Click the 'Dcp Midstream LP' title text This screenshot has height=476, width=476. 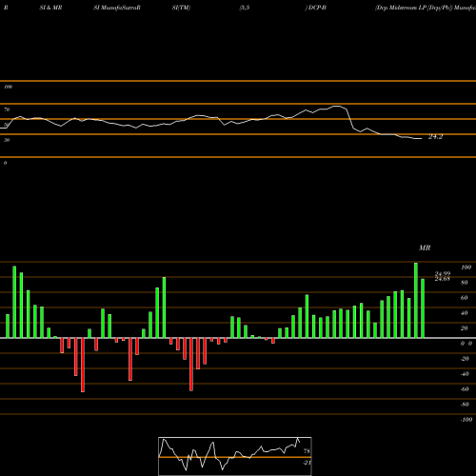click(401, 8)
